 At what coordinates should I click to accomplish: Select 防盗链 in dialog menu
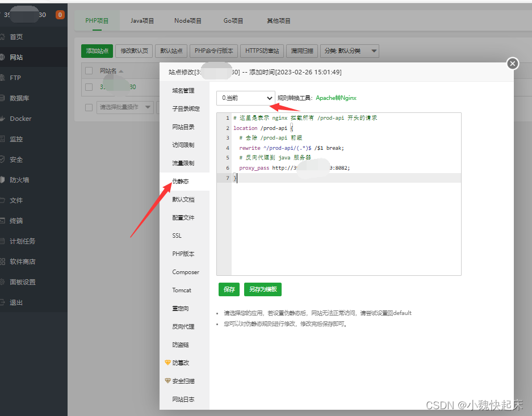pyautogui.click(x=181, y=345)
